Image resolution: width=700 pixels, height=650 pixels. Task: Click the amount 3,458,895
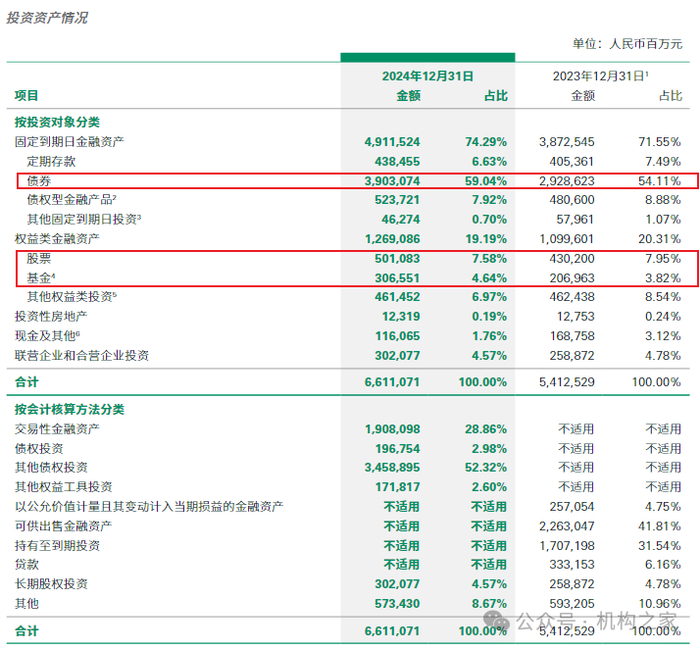coord(392,467)
